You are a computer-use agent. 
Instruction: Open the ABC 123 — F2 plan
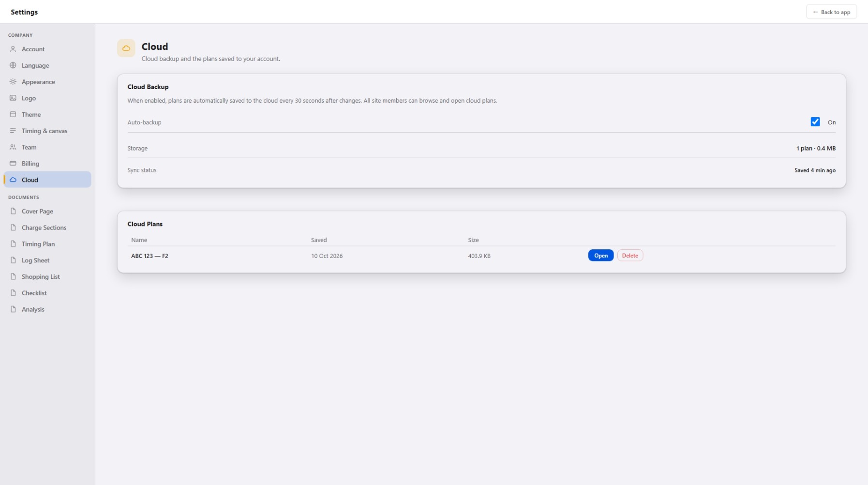pyautogui.click(x=601, y=256)
